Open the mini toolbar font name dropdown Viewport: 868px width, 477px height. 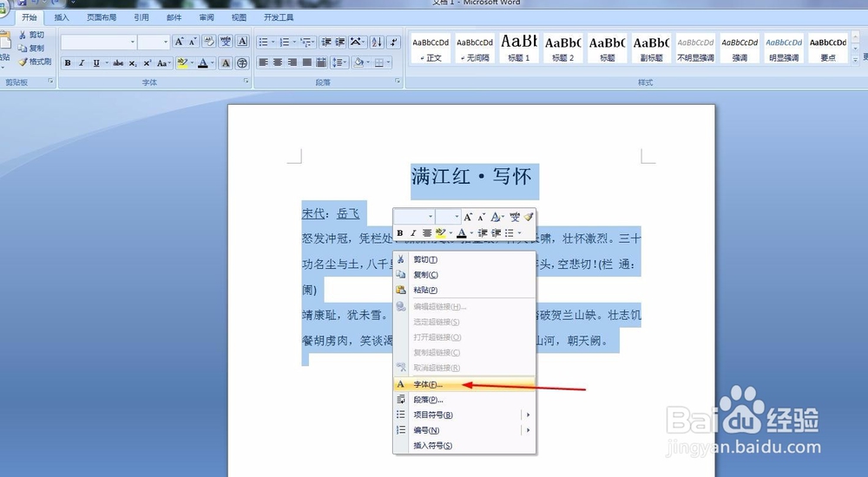(431, 216)
